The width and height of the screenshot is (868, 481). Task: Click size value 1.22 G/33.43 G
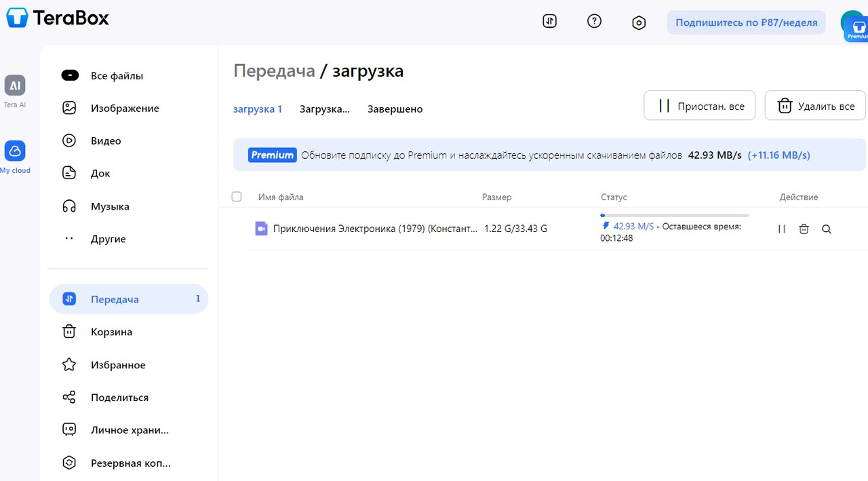515,229
